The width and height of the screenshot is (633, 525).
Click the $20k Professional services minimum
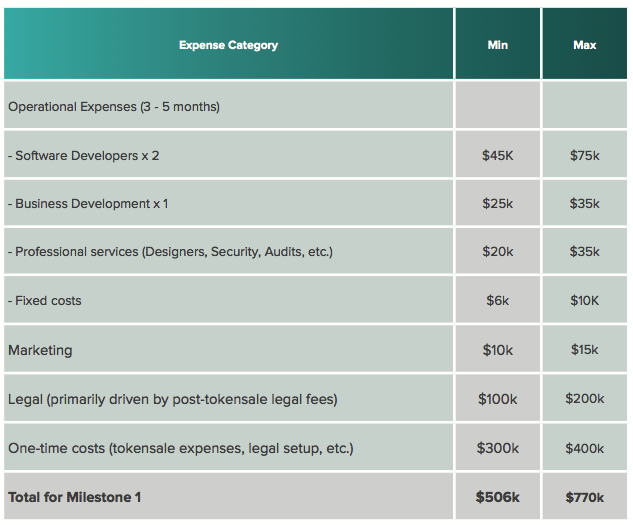click(498, 252)
